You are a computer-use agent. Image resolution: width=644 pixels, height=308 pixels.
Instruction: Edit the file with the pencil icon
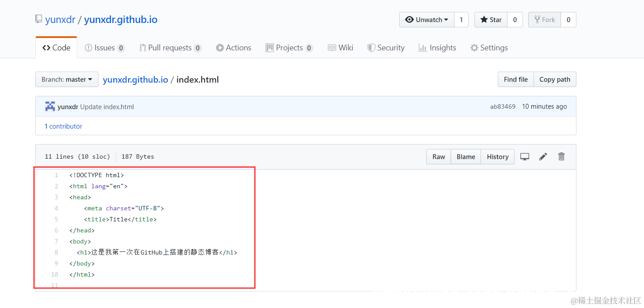tap(543, 156)
